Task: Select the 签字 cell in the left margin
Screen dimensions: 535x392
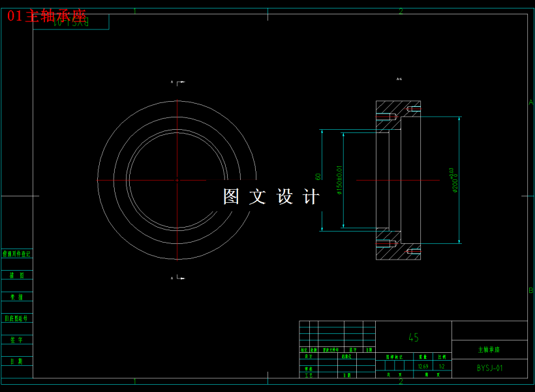Action: [x=16, y=340]
